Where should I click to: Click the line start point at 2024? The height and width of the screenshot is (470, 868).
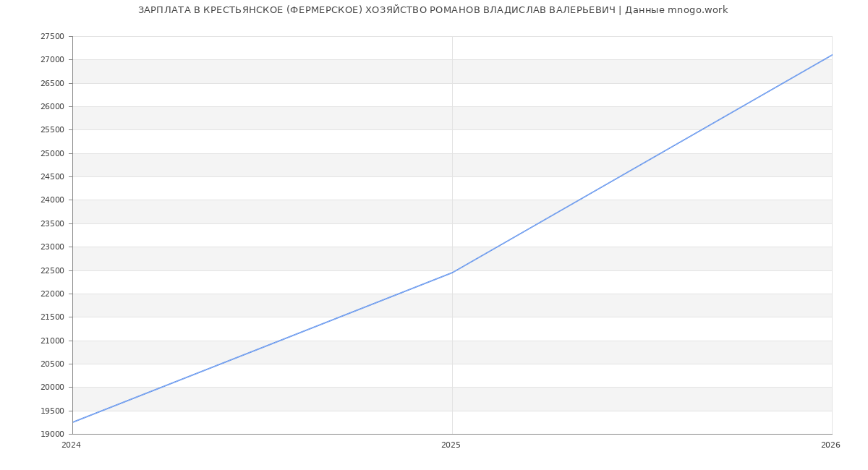pos(72,422)
